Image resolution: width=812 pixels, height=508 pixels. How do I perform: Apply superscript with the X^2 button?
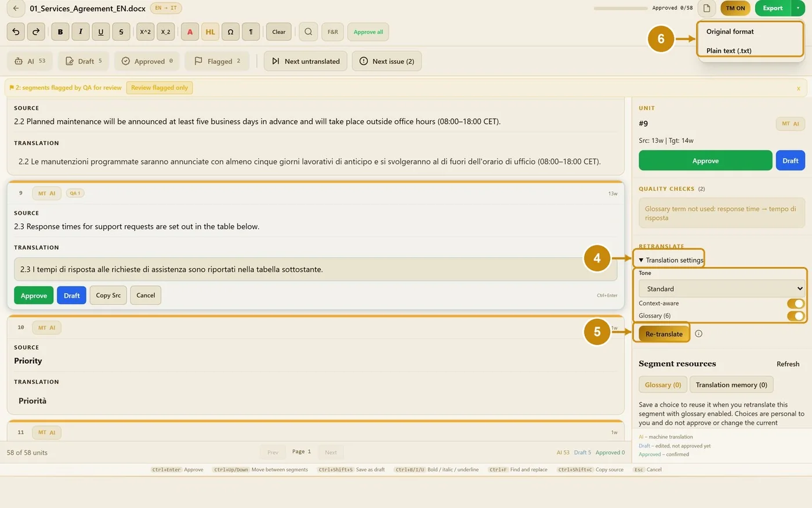(145, 32)
